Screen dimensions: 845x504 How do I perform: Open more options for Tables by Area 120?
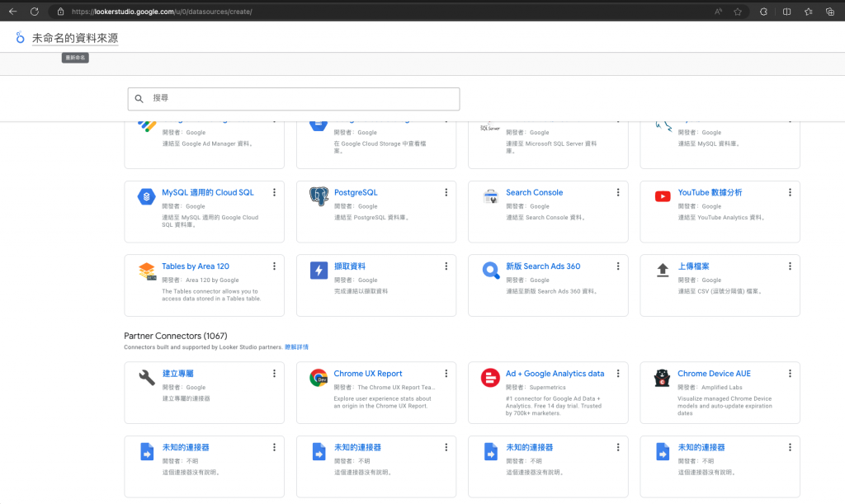point(274,266)
